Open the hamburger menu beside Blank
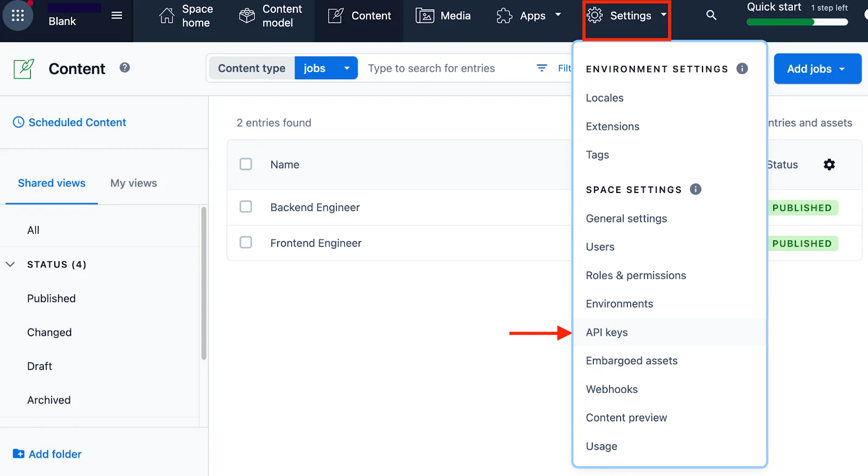The height and width of the screenshot is (476, 868). click(x=117, y=15)
